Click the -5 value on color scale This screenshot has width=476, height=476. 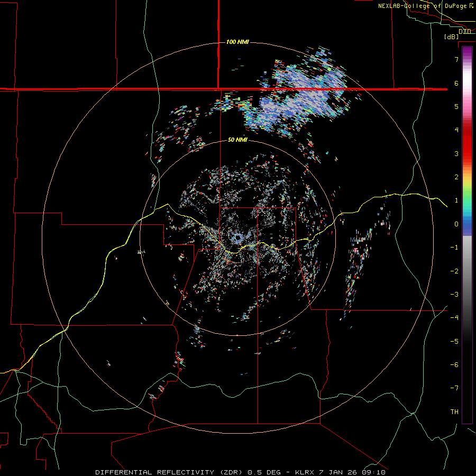(454, 342)
